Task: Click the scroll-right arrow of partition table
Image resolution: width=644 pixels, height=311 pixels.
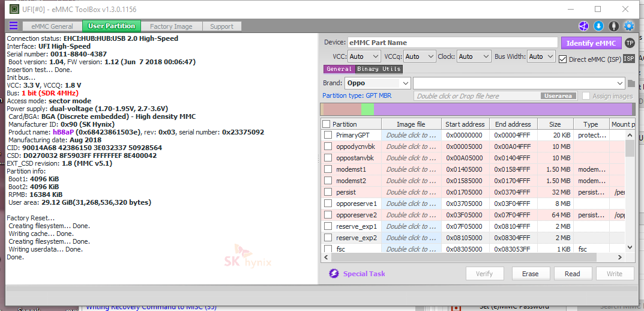Action: (x=620, y=257)
